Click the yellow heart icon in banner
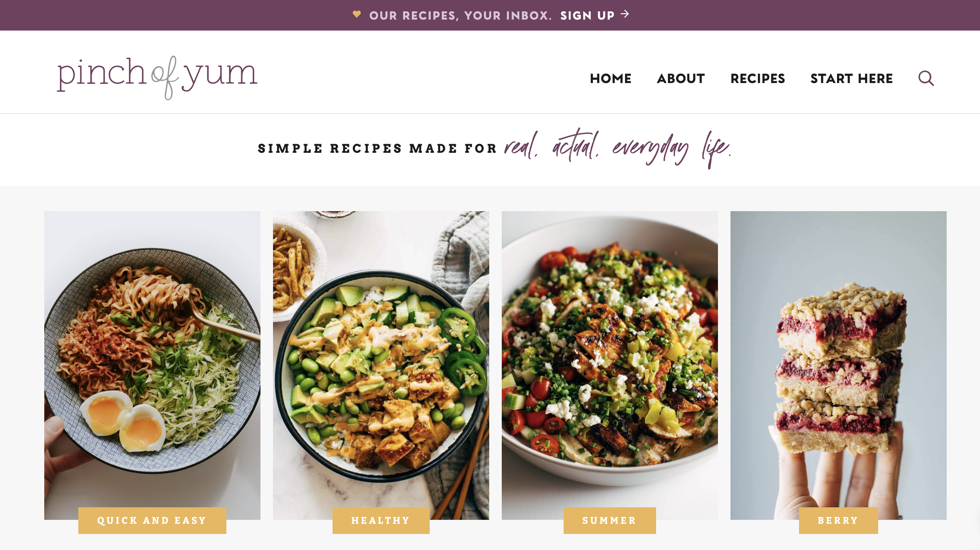Screen dimensions: 980x550 coord(356,14)
